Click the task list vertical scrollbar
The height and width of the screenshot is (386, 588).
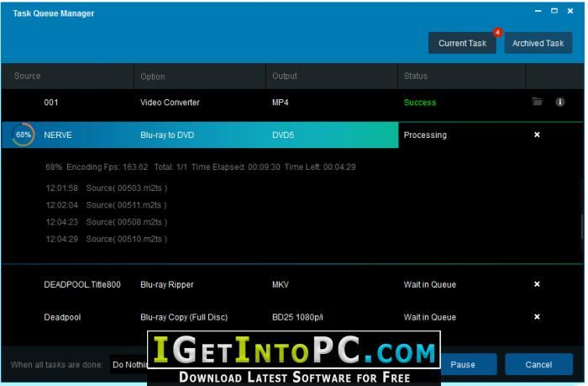coord(582,226)
